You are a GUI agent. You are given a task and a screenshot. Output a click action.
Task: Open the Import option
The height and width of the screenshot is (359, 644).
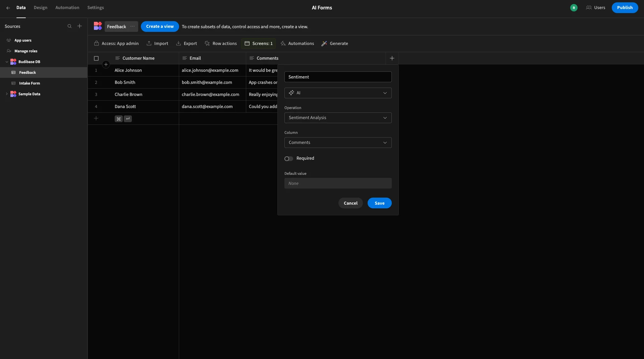click(157, 44)
